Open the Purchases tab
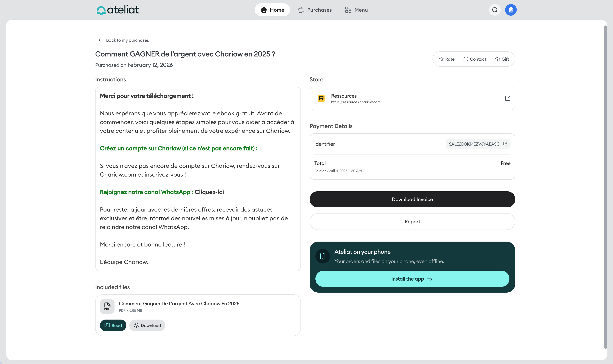613x364 pixels. pos(315,10)
